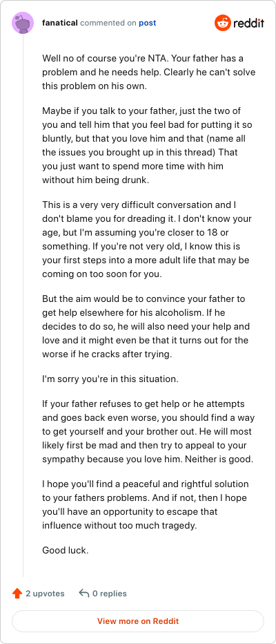Screen dimensions: 276x644
Task: Click the reddit wordmark text
Action: coord(248,23)
